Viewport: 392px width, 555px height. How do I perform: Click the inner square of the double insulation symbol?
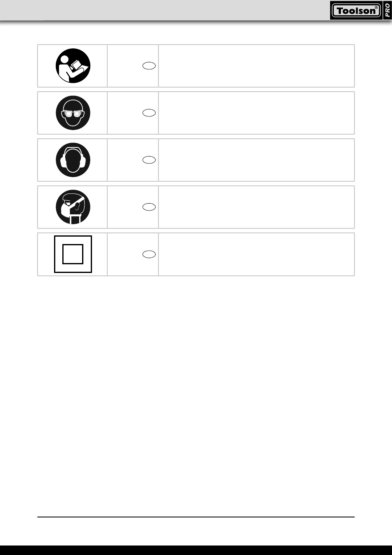tap(73, 254)
